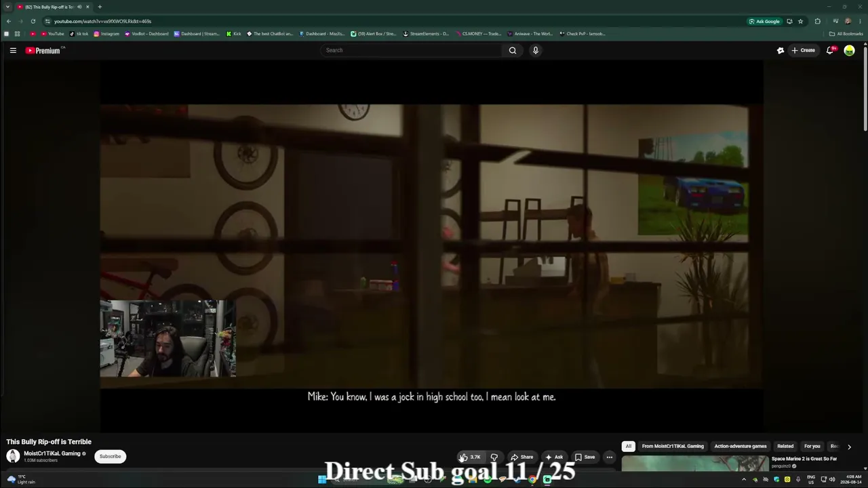Open the weather widget showing Light rain

tap(20, 479)
